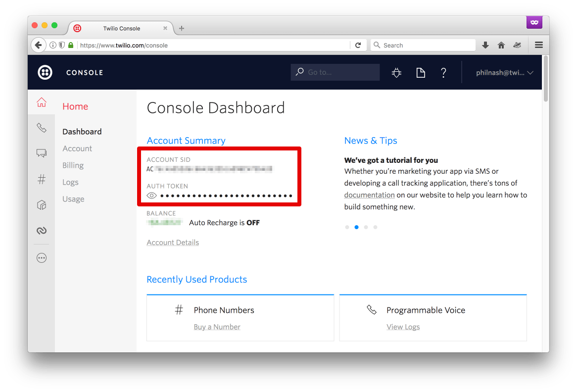Screen dimensions: 577x392
Task: Click the browser Search field
Action: tap(423, 45)
